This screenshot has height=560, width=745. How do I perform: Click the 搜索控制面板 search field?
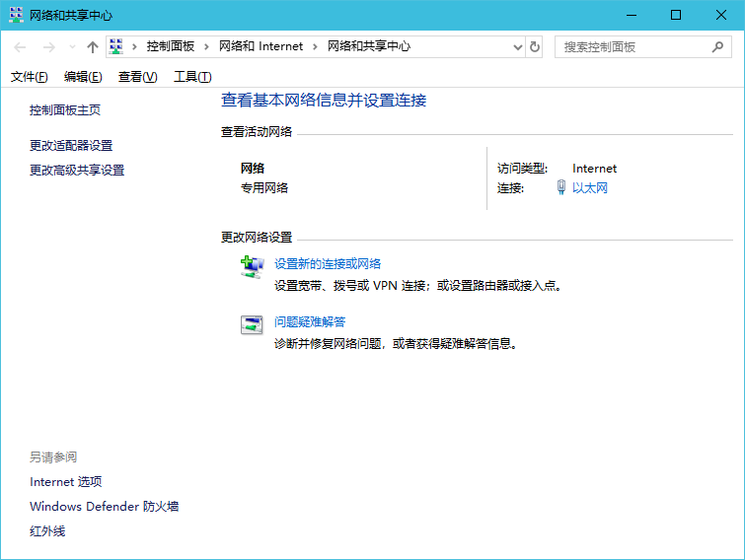(642, 47)
